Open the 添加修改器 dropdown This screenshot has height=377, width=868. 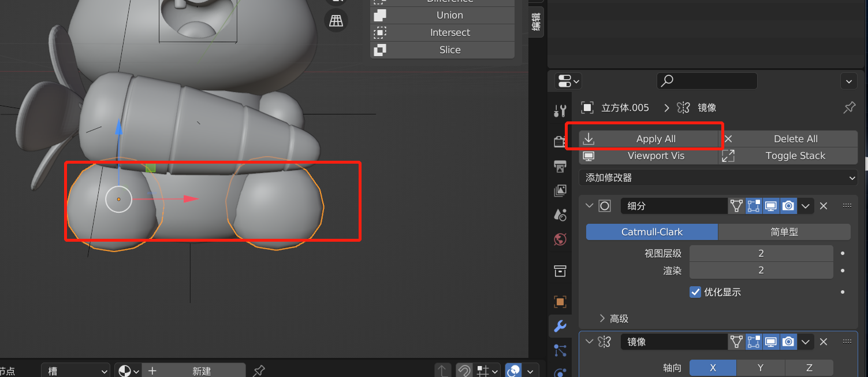click(718, 178)
